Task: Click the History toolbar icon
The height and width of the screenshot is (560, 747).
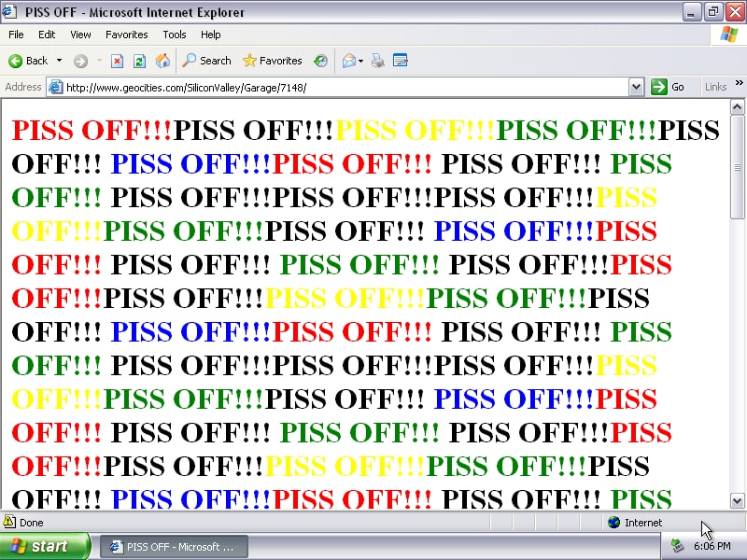Action: 320,61
